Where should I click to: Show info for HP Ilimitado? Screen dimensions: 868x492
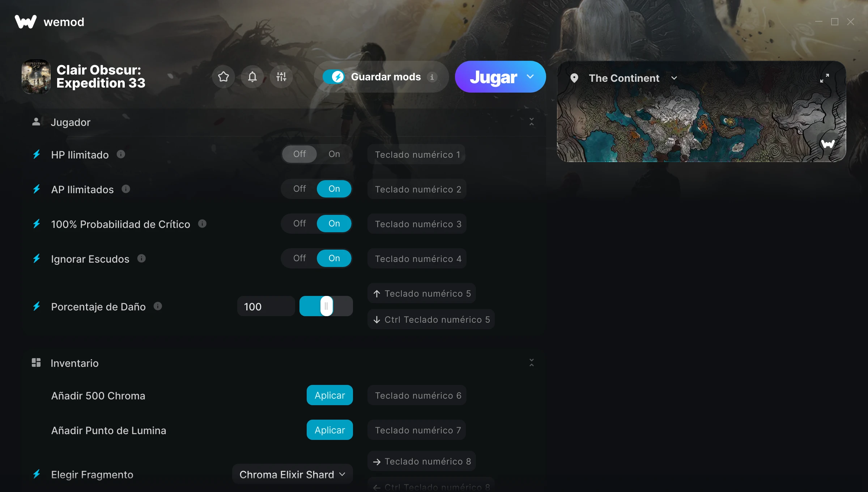click(x=121, y=154)
